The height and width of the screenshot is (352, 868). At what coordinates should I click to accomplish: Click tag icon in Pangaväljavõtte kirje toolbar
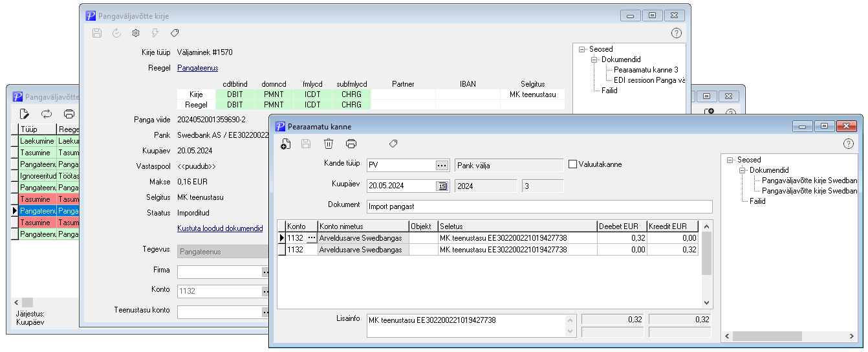175,32
